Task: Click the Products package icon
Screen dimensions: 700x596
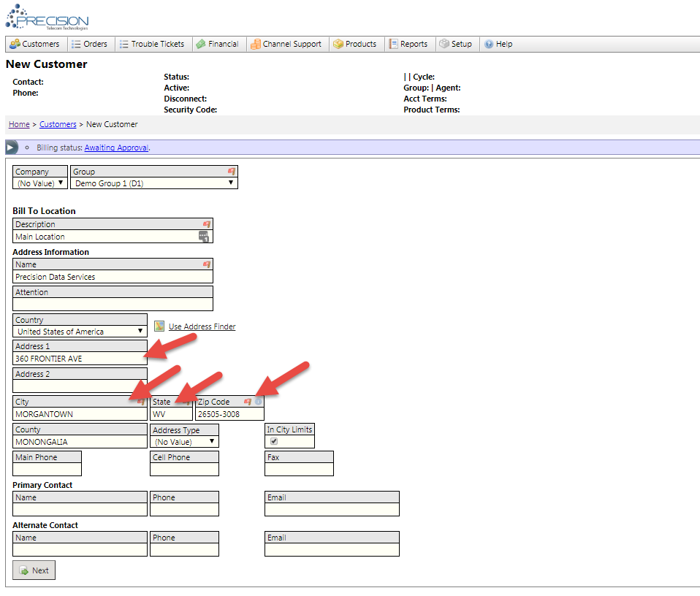Action: pos(338,45)
